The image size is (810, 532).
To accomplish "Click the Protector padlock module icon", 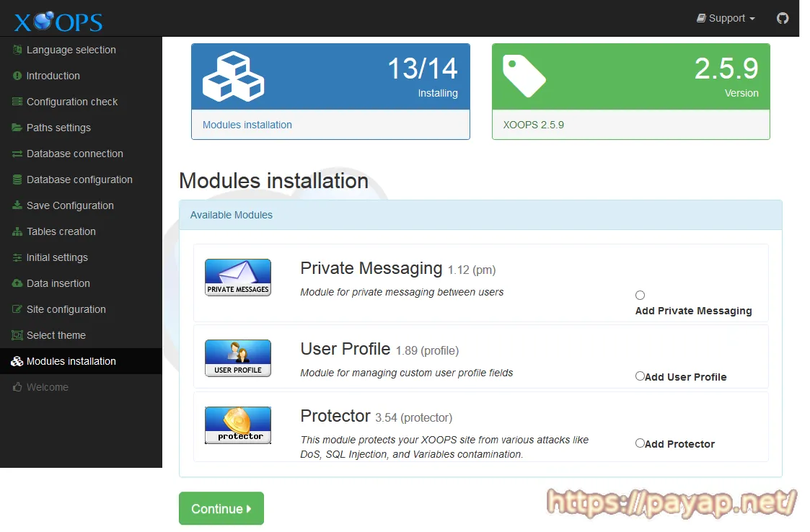I will coord(237,425).
